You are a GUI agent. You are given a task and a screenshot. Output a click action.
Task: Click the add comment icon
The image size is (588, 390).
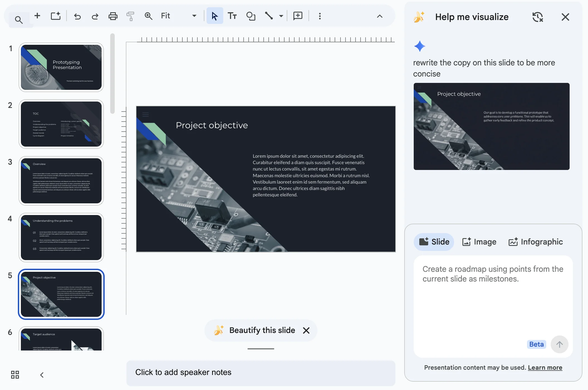[298, 16]
